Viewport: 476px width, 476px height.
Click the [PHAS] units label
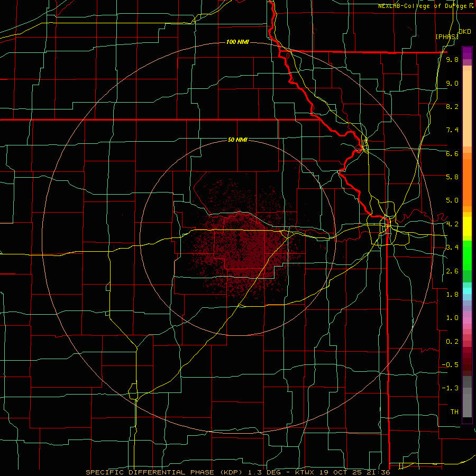[x=447, y=37]
